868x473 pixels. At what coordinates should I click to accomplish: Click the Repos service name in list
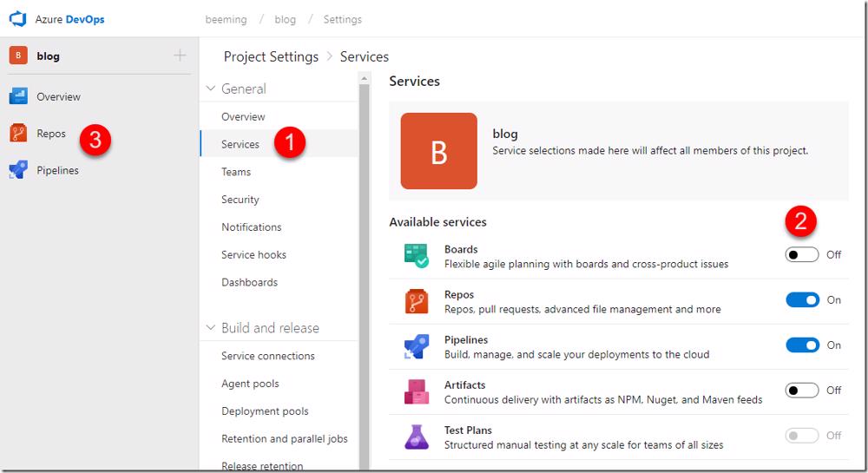click(x=459, y=294)
